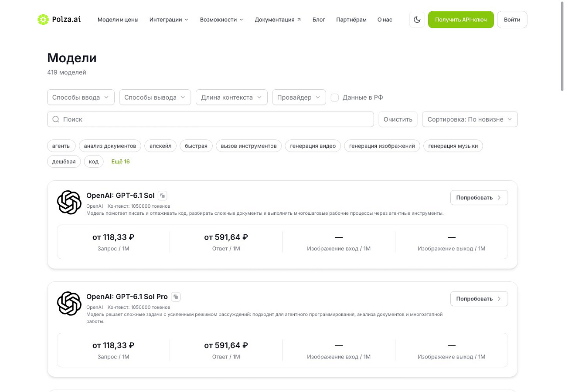This screenshot has height=392, width=565.
Task: Open the OpenAI: GPT-6.1 Sol title
Action: tap(120, 196)
